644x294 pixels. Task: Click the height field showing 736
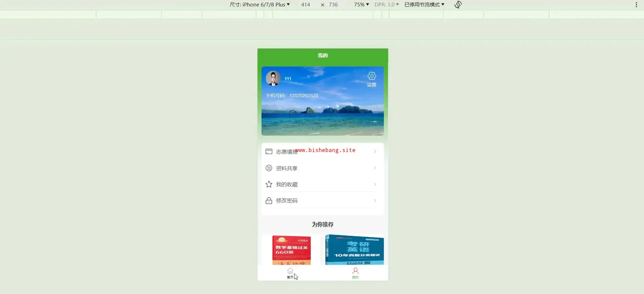333,4
